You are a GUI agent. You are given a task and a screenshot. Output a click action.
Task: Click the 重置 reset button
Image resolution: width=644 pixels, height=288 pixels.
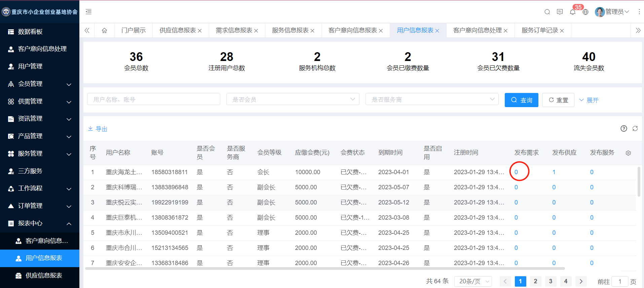558,100
